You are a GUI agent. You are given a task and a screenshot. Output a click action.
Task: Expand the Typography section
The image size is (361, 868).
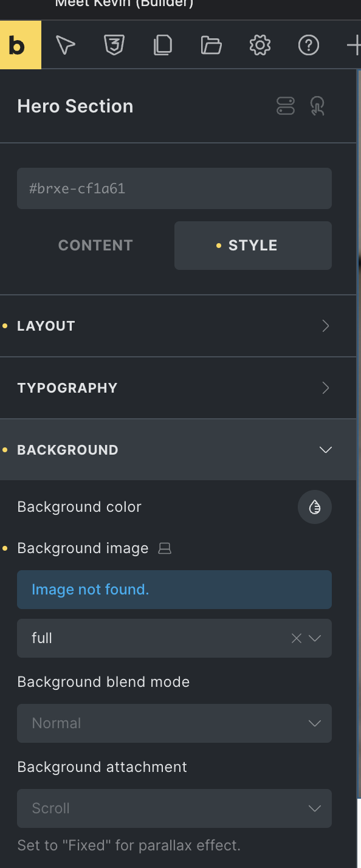click(178, 388)
